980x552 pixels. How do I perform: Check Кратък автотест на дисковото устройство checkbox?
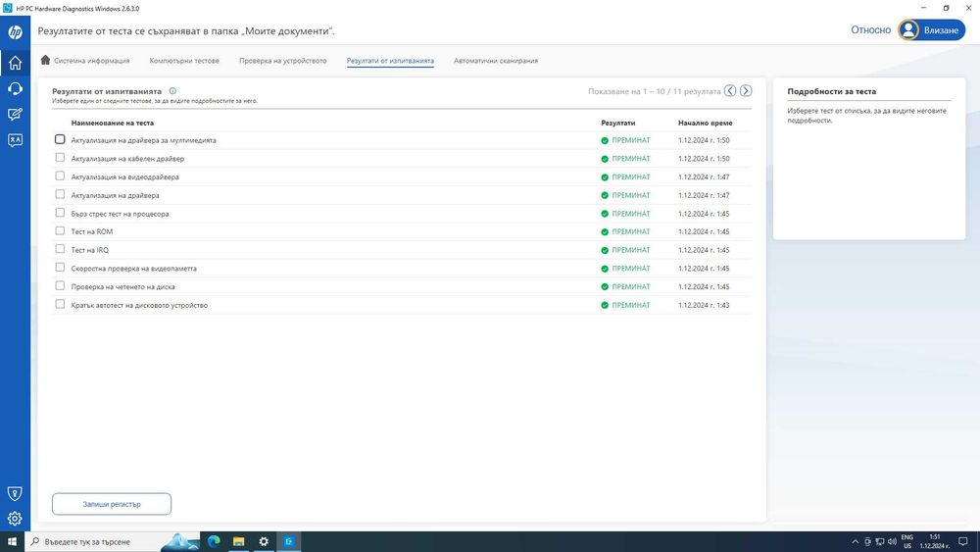click(60, 305)
